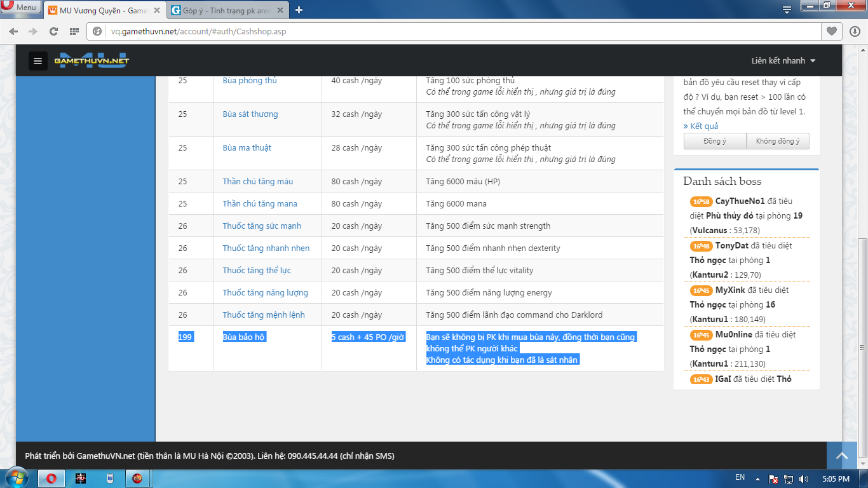
Task: Vote Không đồng ý in the poll
Action: tap(778, 141)
